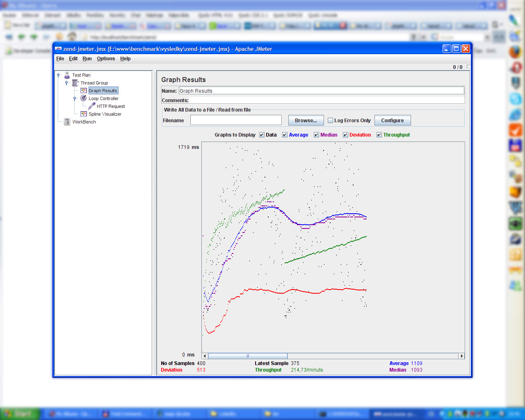The width and height of the screenshot is (525, 420).
Task: Click the Latest Sample value 375
Action: pos(295,363)
